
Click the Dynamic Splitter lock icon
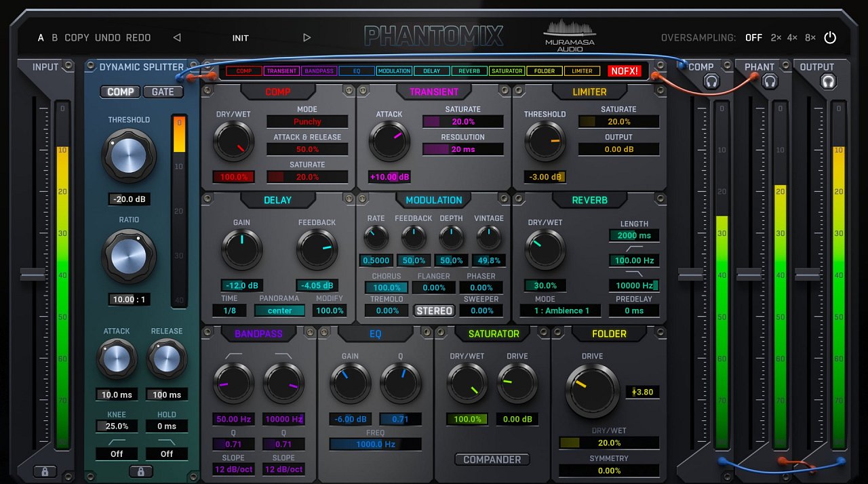click(x=141, y=471)
